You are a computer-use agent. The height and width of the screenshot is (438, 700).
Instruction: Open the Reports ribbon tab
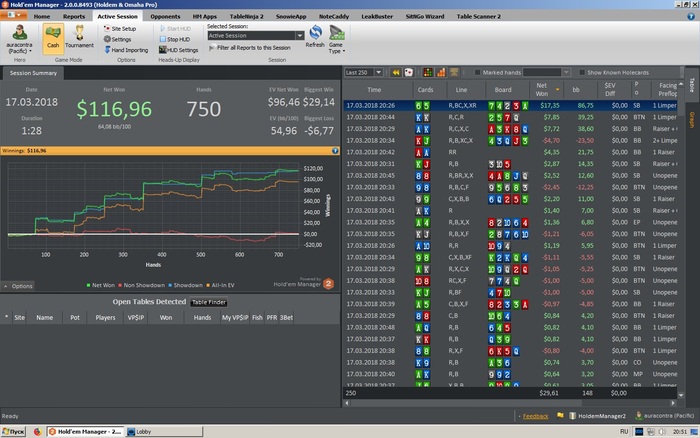[x=74, y=17]
